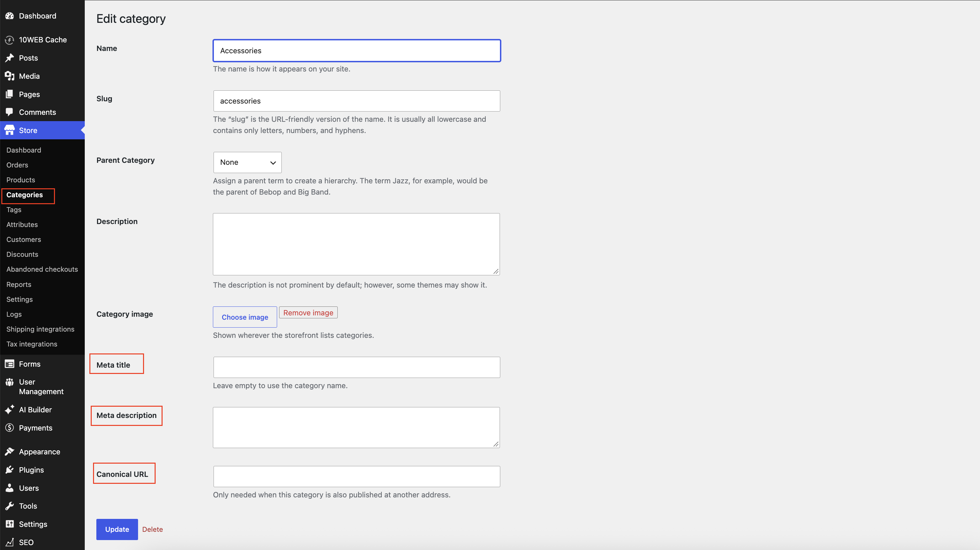The width and height of the screenshot is (980, 550).
Task: Open Tax integrations submenu item
Action: tap(31, 344)
